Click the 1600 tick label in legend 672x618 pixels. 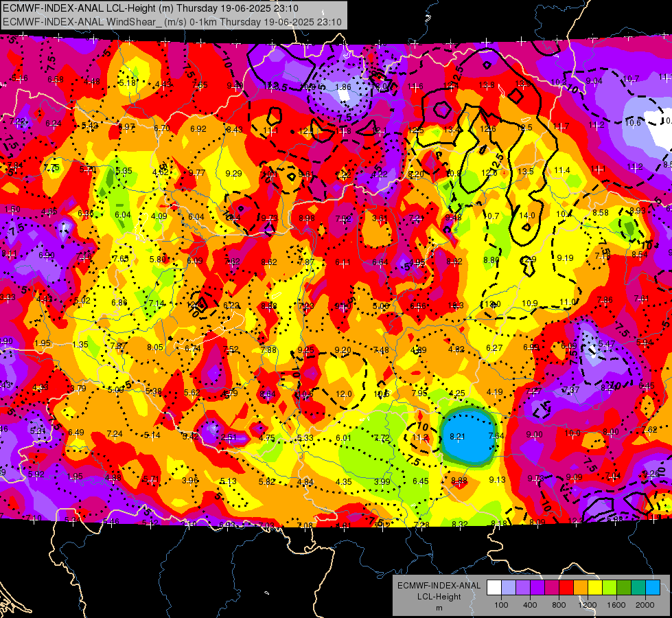tap(616, 605)
